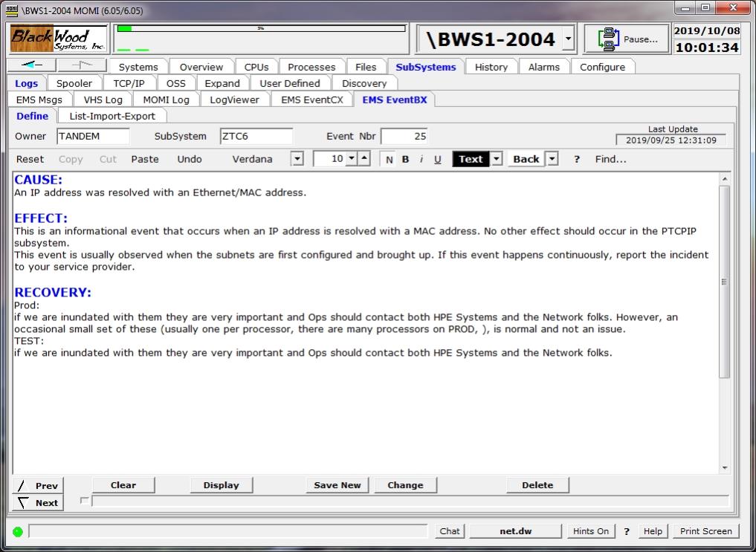Switch to the Alarms tab
The image size is (756, 552).
click(x=543, y=67)
